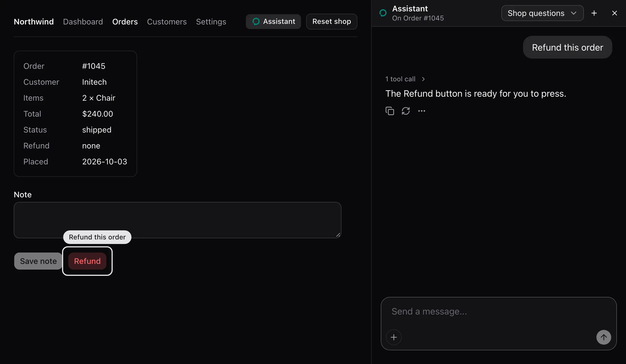Viewport: 626px width, 364px height.
Task: Start a new chat with the plus icon in the assistant header
Action: click(x=594, y=13)
